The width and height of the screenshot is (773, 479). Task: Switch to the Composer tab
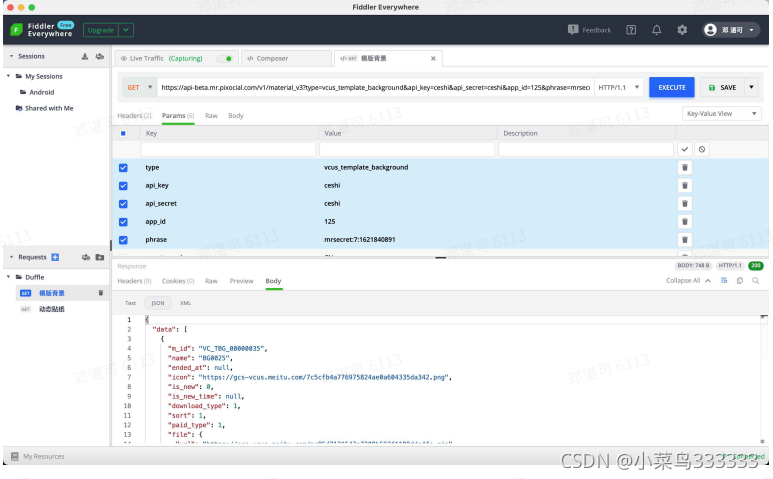(x=286, y=58)
